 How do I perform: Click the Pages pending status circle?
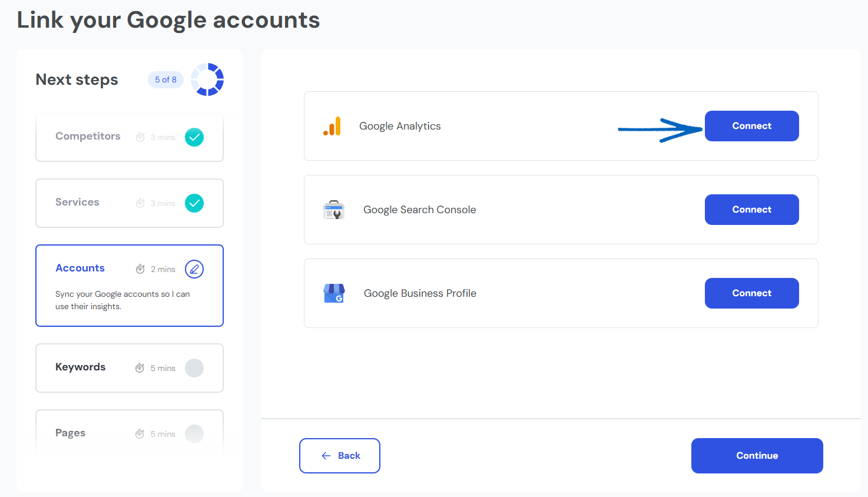point(194,434)
